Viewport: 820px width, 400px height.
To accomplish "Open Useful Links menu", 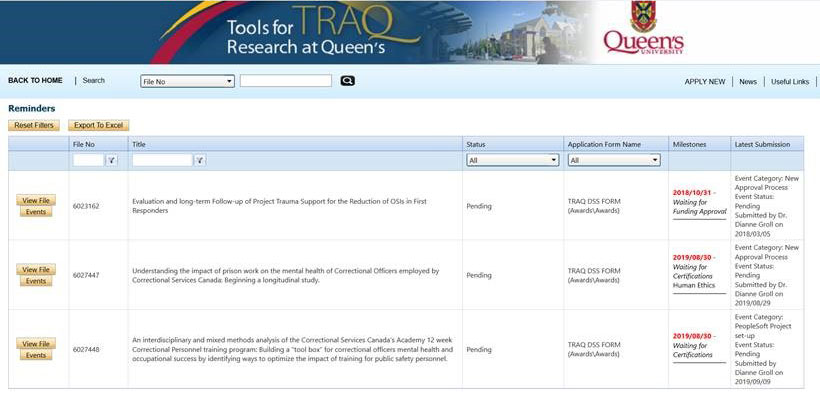I will click(790, 82).
